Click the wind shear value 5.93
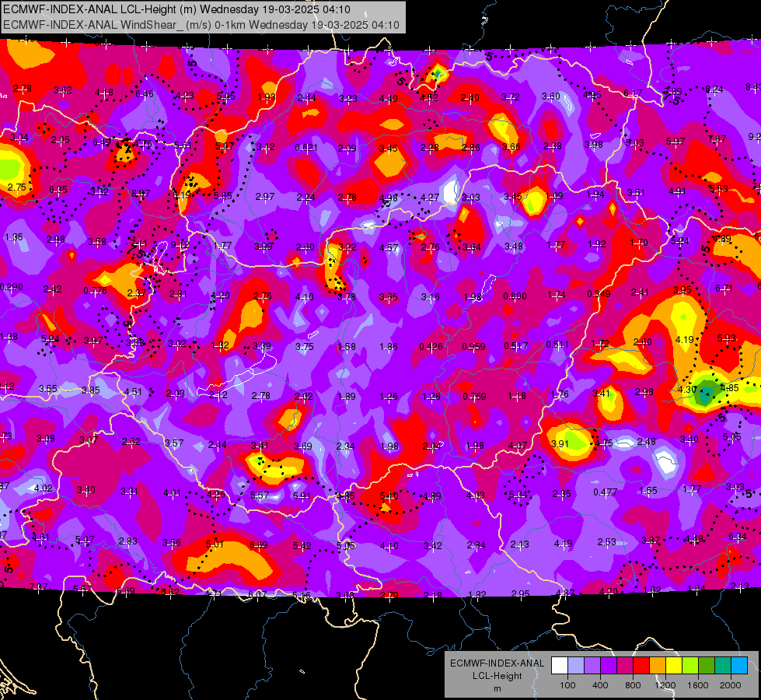The image size is (761, 700). pyautogui.click(x=727, y=338)
